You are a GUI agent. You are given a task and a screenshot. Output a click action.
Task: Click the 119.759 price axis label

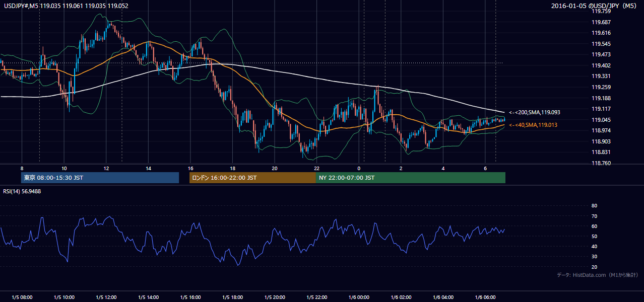click(x=601, y=11)
